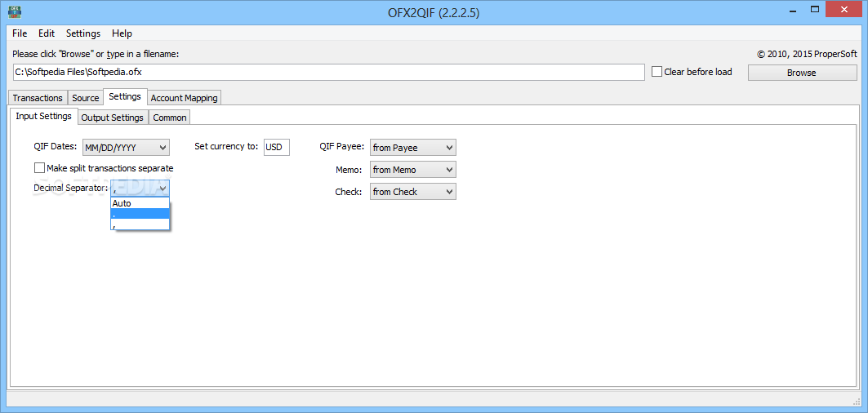Open the Settings menu in menu bar
868x413 pixels.
(x=83, y=33)
